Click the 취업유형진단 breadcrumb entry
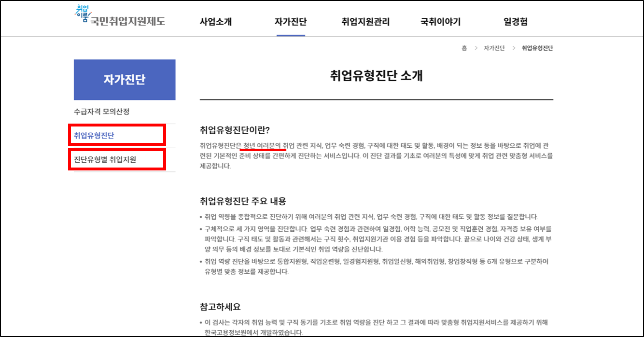 click(x=537, y=48)
